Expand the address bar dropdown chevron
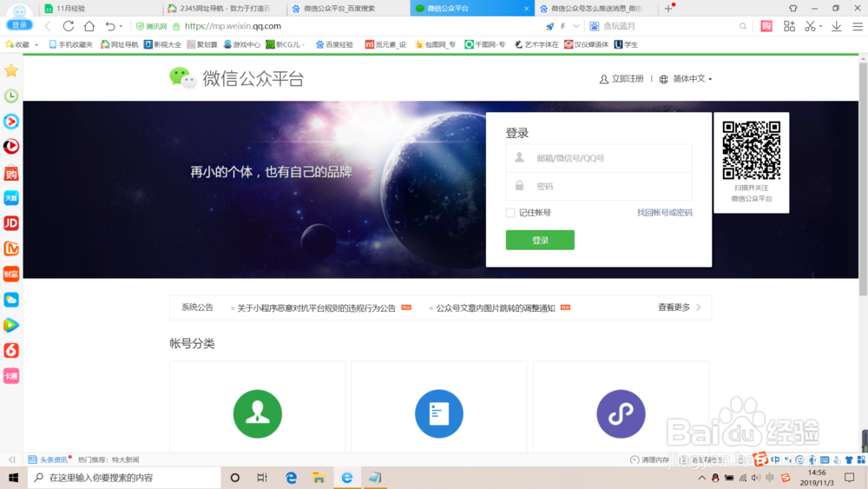 [x=576, y=26]
